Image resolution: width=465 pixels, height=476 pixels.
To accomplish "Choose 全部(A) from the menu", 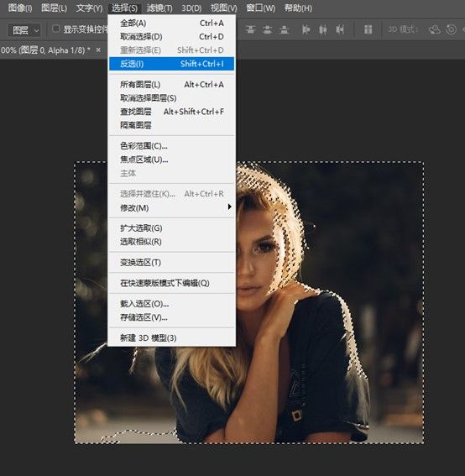I will 172,23.
